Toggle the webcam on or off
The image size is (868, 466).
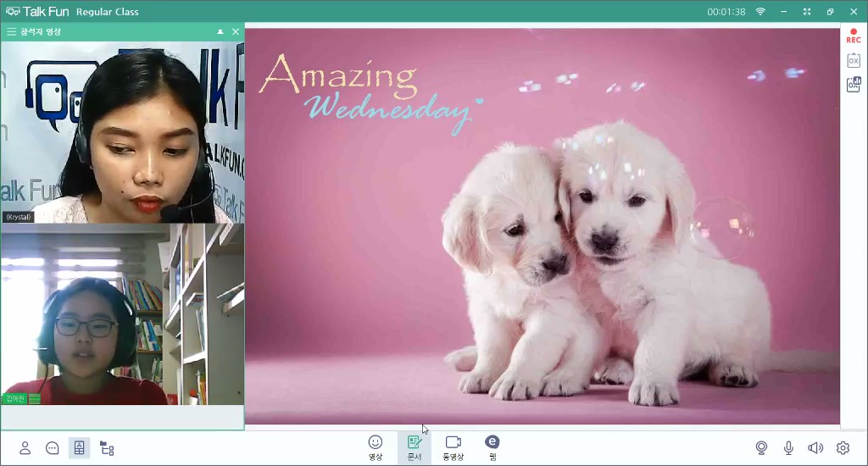pyautogui.click(x=762, y=448)
